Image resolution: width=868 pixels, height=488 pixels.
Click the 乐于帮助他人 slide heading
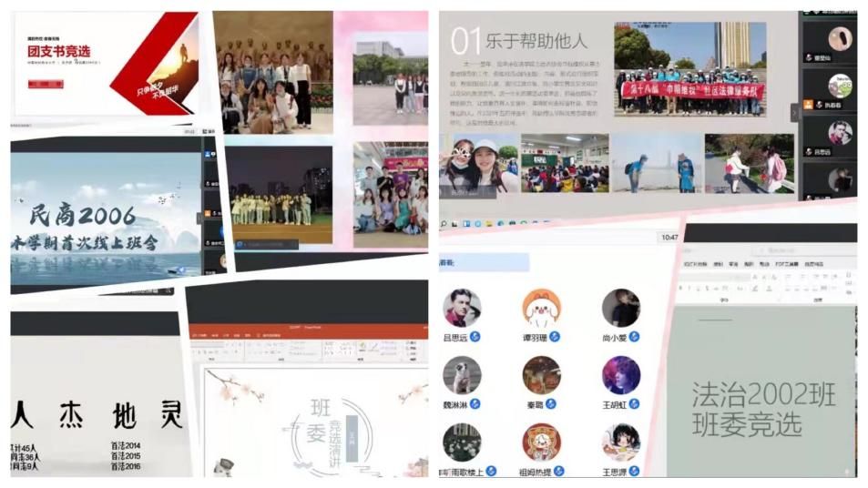(531, 39)
